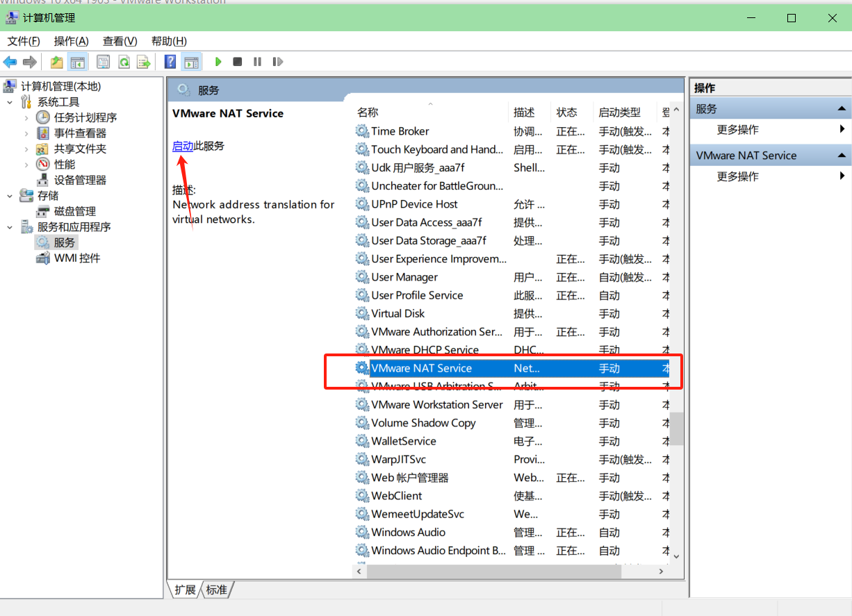Click the 启动 link to start service
852x616 pixels.
tap(183, 146)
